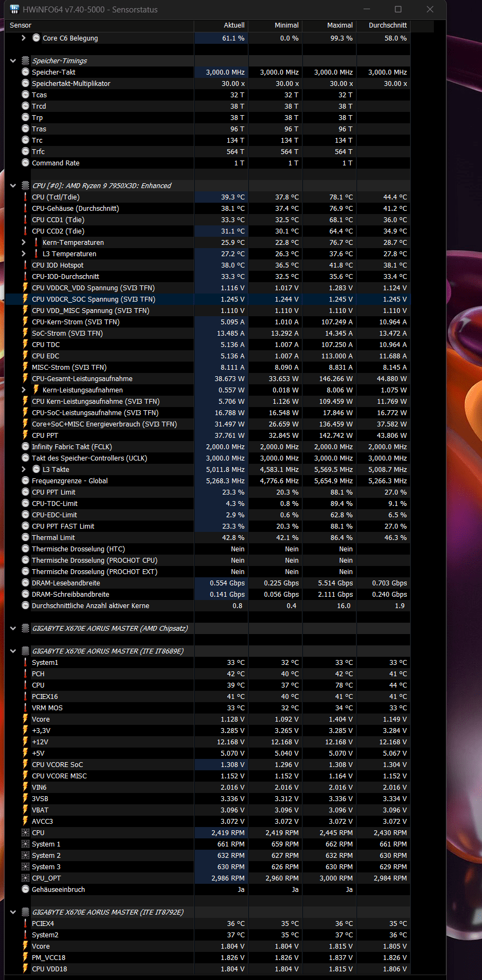Click thermometer icon beside VRM MOS

(x=25, y=708)
